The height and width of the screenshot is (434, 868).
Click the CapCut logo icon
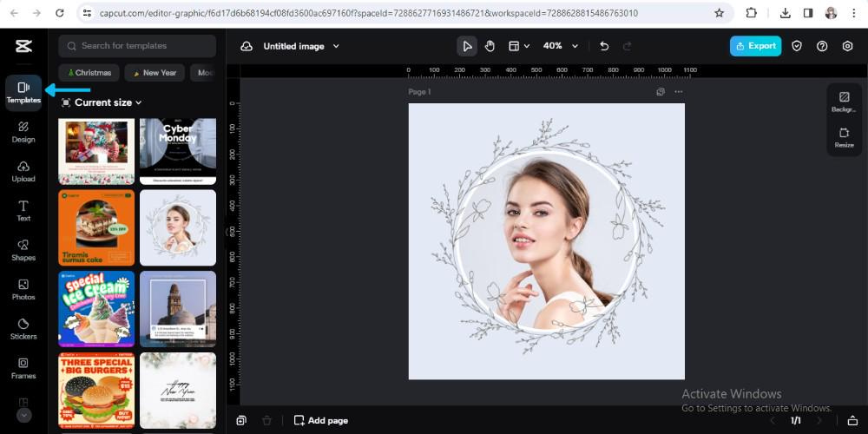[23, 46]
